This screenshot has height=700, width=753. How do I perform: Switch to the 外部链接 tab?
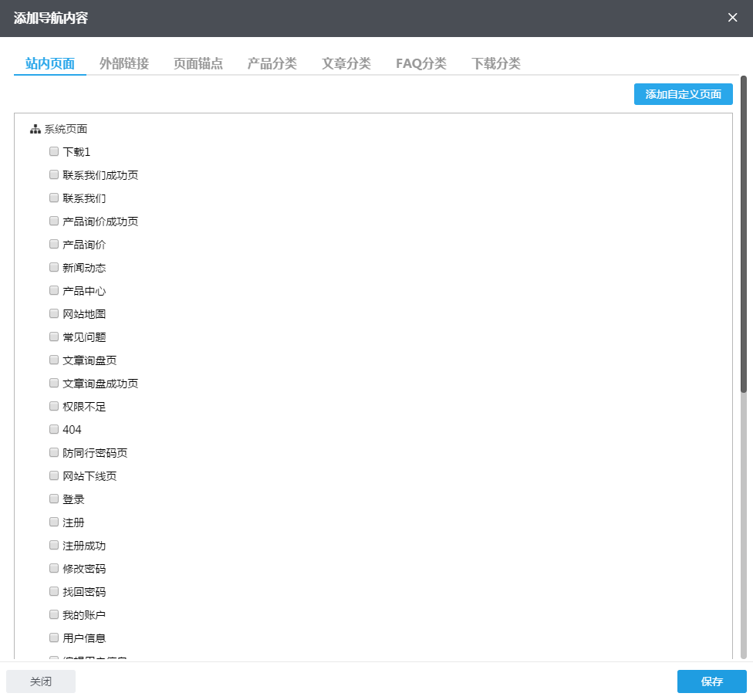tap(123, 65)
